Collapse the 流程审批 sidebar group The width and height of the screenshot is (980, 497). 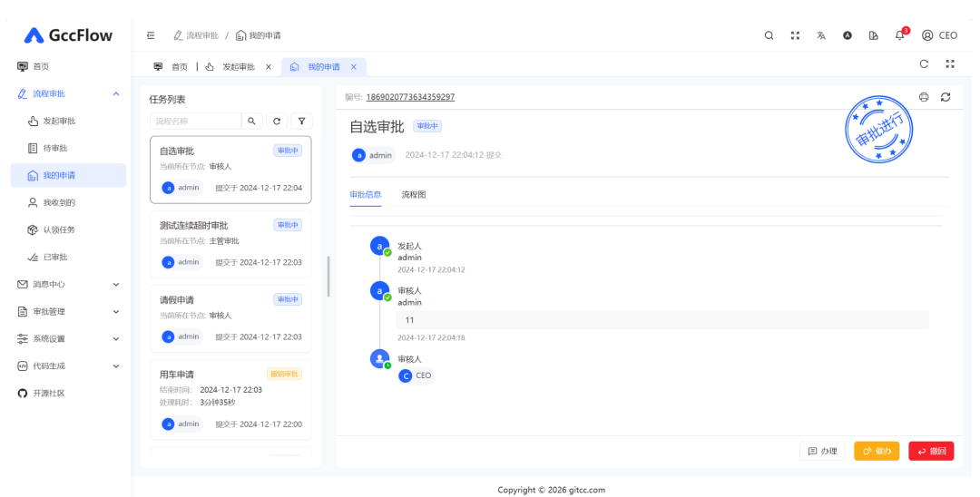coord(68,93)
